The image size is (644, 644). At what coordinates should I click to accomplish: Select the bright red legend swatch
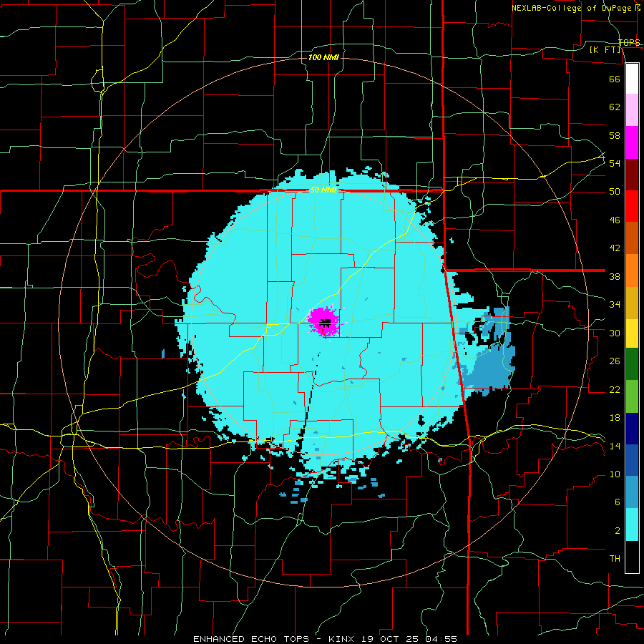point(632,206)
